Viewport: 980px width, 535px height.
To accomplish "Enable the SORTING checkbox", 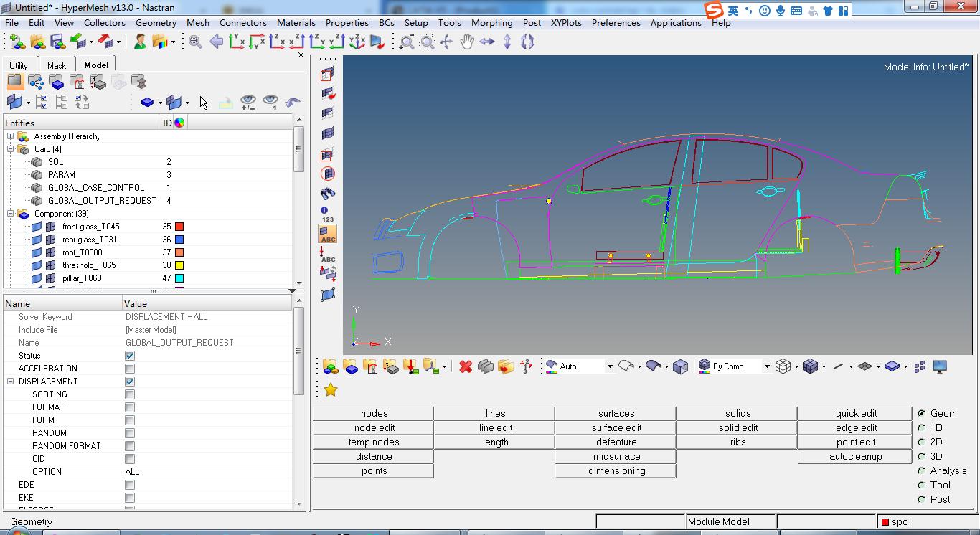I will [130, 394].
